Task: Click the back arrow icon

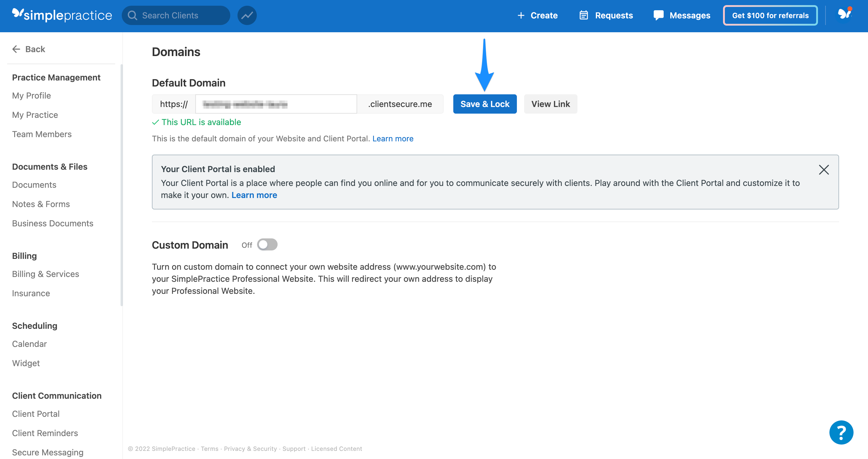Action: pos(16,49)
